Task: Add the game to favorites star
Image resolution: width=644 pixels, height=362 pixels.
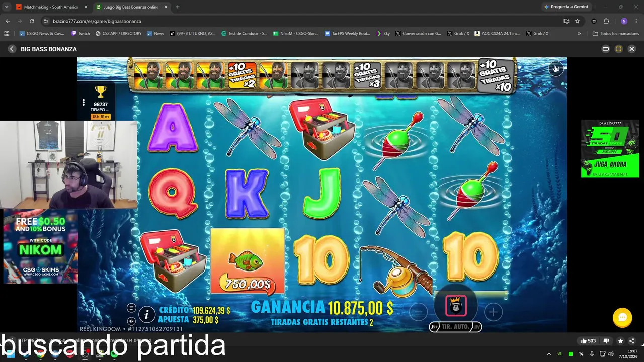Action: pos(620,341)
